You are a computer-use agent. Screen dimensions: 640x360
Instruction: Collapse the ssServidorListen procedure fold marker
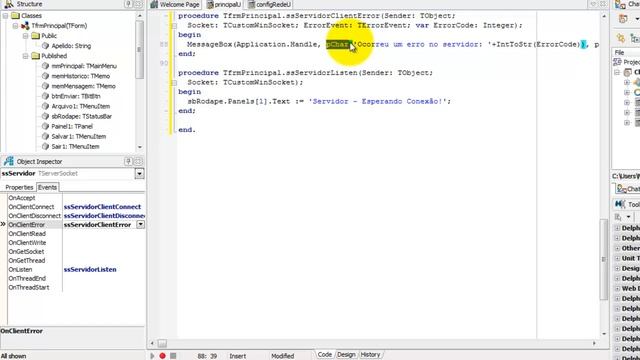[174, 83]
